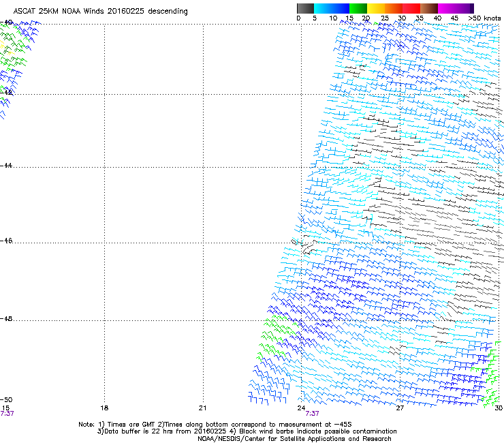504x443 pixels.
Task: Click the '25' value under the color bar
Action: (x=385, y=18)
